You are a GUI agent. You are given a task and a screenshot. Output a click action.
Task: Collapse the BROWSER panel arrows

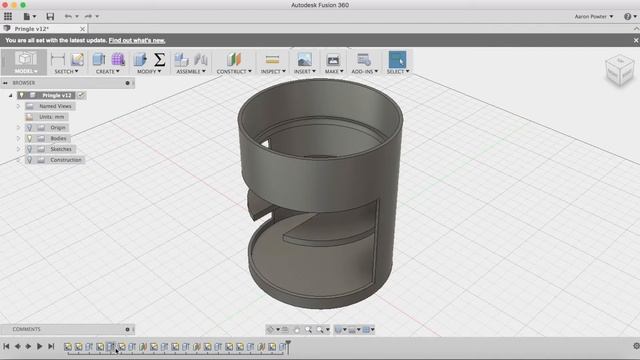[5, 83]
